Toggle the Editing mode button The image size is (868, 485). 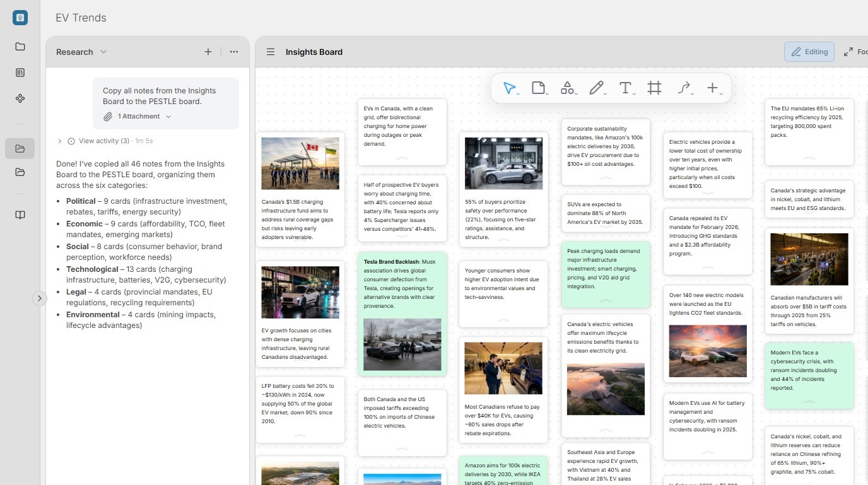[809, 52]
